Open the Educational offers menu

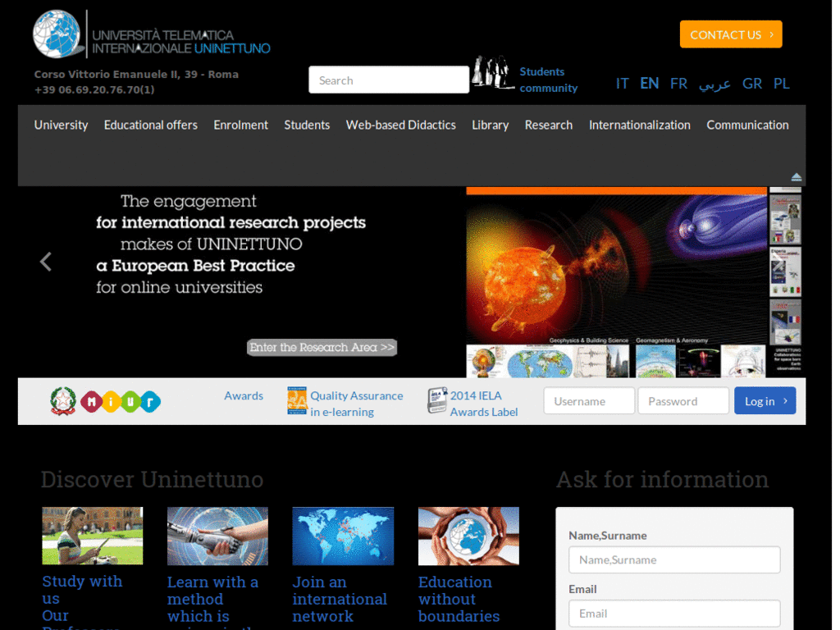pyautogui.click(x=151, y=125)
